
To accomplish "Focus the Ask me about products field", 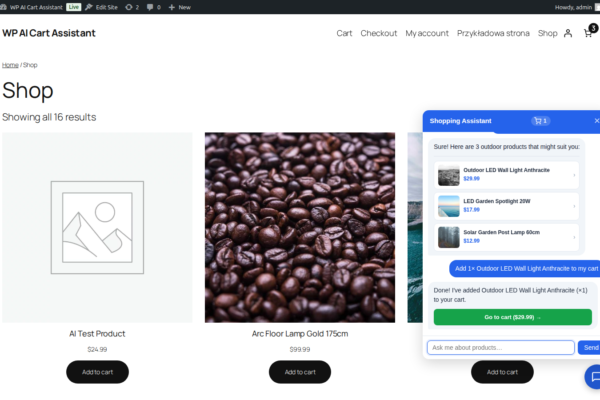I will [501, 348].
